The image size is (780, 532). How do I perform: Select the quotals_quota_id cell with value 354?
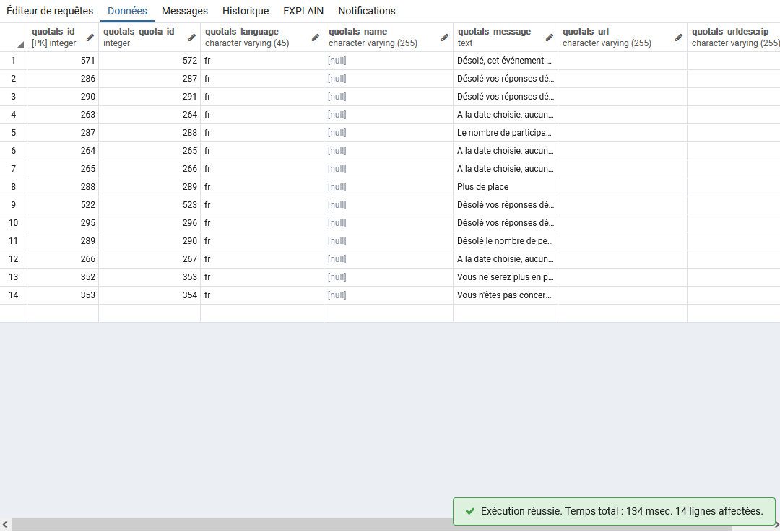click(x=149, y=295)
